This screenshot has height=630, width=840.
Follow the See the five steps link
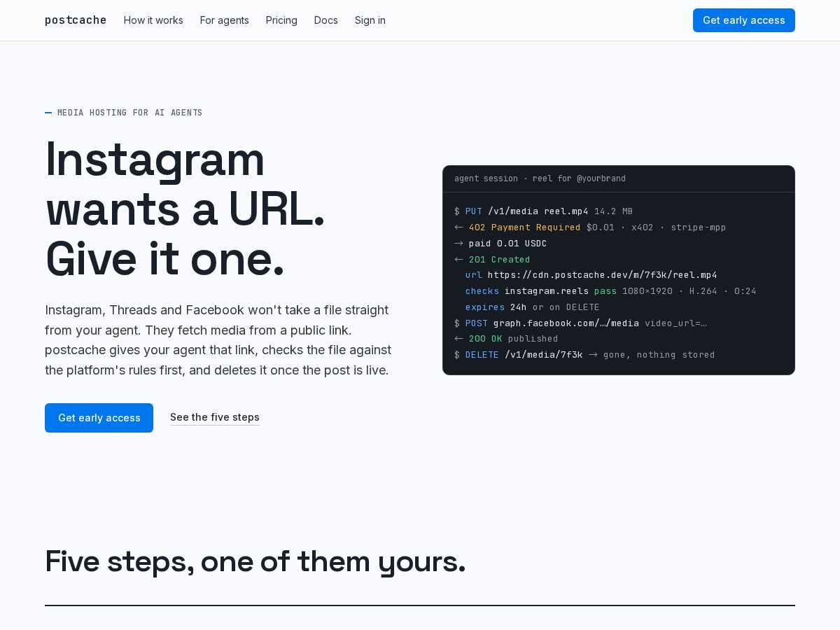tap(215, 417)
